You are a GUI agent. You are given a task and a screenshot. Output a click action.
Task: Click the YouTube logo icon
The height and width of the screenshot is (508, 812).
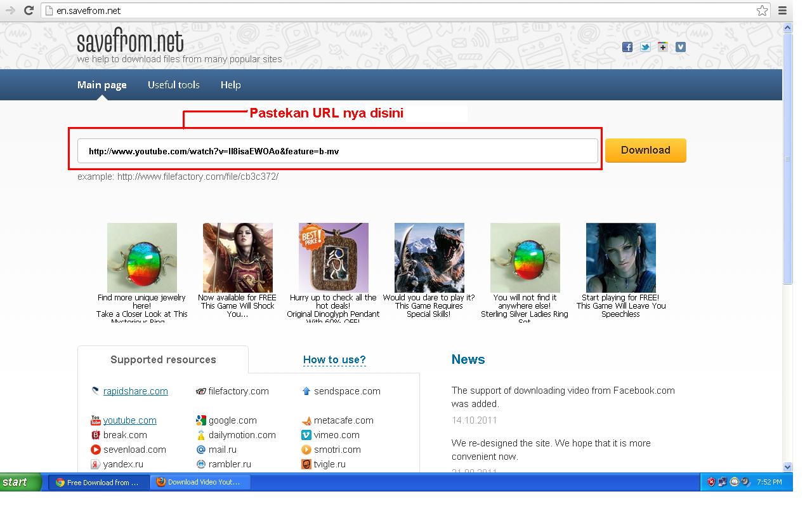[x=96, y=420]
